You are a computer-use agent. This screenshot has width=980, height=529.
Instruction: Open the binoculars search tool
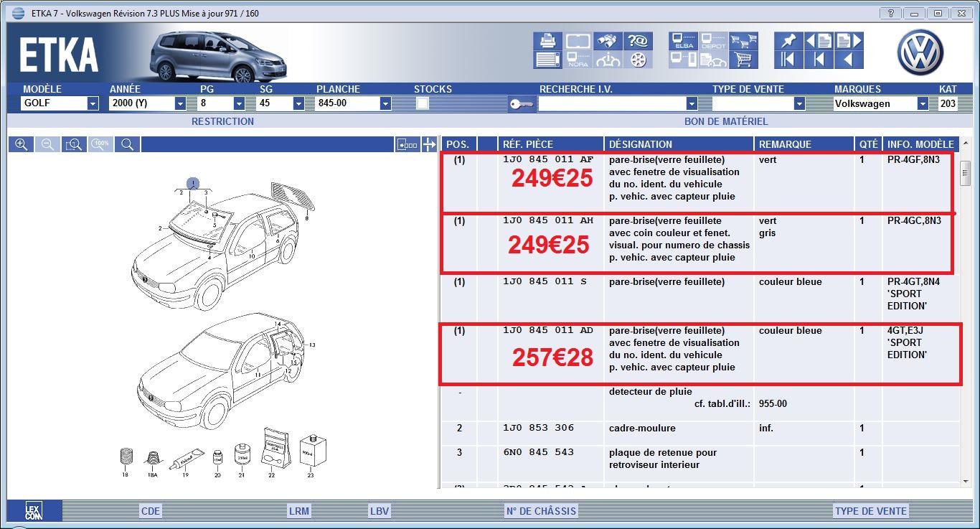[x=608, y=41]
